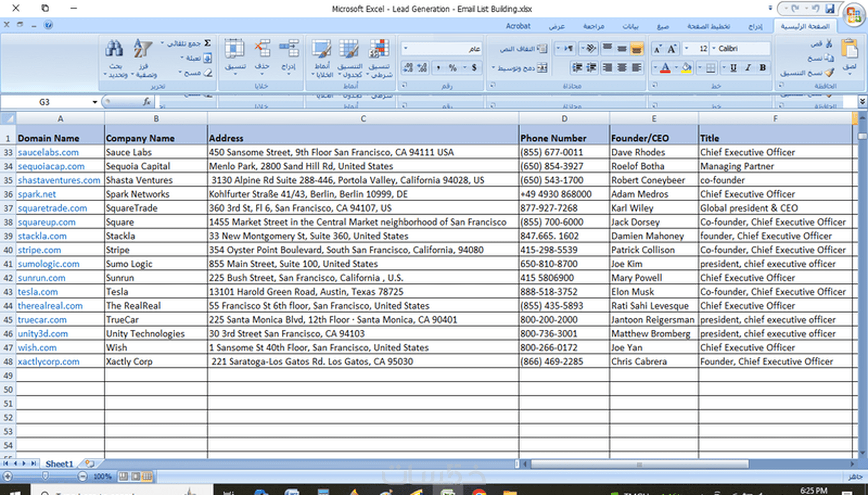868x495 pixels.
Task: Click the Office button orb
Action: coord(854,14)
